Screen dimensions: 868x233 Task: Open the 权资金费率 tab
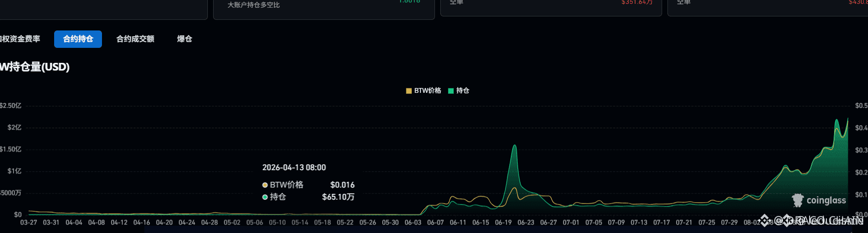tap(20, 39)
